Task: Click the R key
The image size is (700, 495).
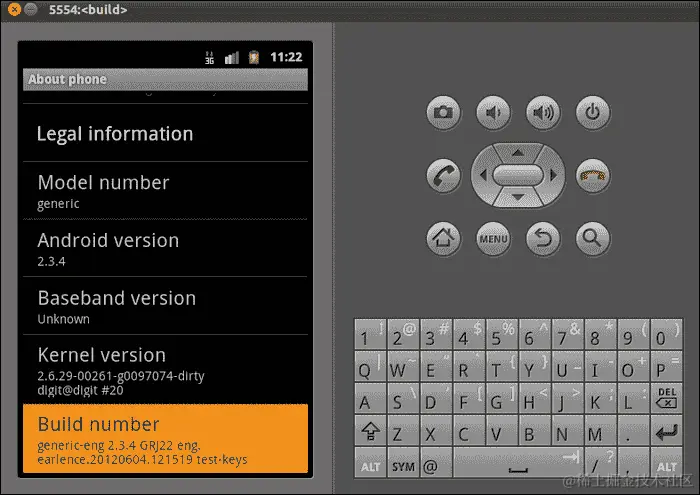Action: 469,366
